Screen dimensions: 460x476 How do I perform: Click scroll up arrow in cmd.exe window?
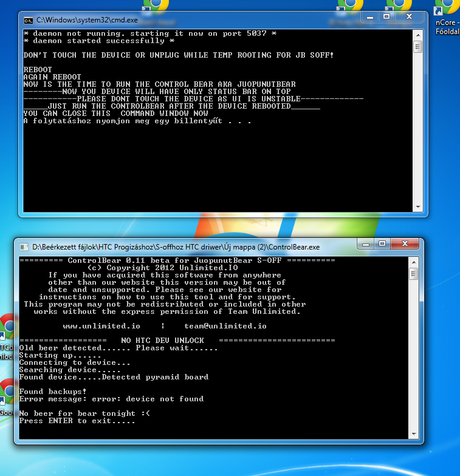coord(418,35)
